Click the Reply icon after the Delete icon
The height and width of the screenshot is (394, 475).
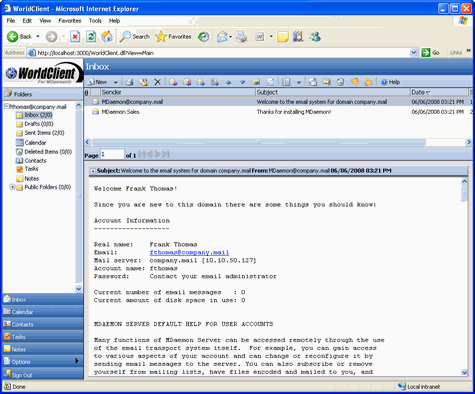pyautogui.click(x=173, y=82)
